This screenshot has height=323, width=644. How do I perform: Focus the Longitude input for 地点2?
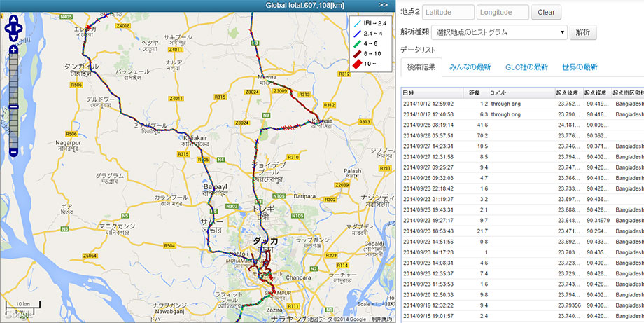(x=503, y=12)
